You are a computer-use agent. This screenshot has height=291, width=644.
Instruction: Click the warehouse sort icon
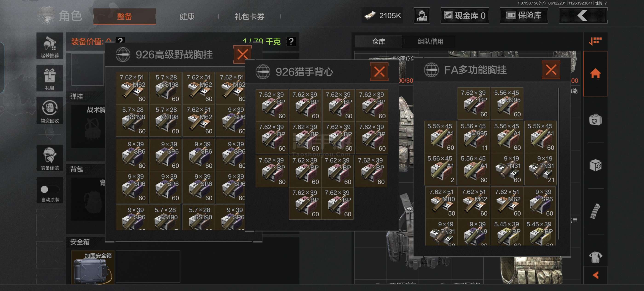coord(595,41)
